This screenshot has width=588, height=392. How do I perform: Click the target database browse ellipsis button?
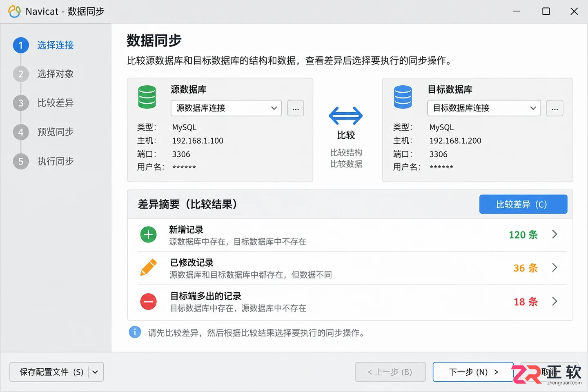click(x=555, y=108)
